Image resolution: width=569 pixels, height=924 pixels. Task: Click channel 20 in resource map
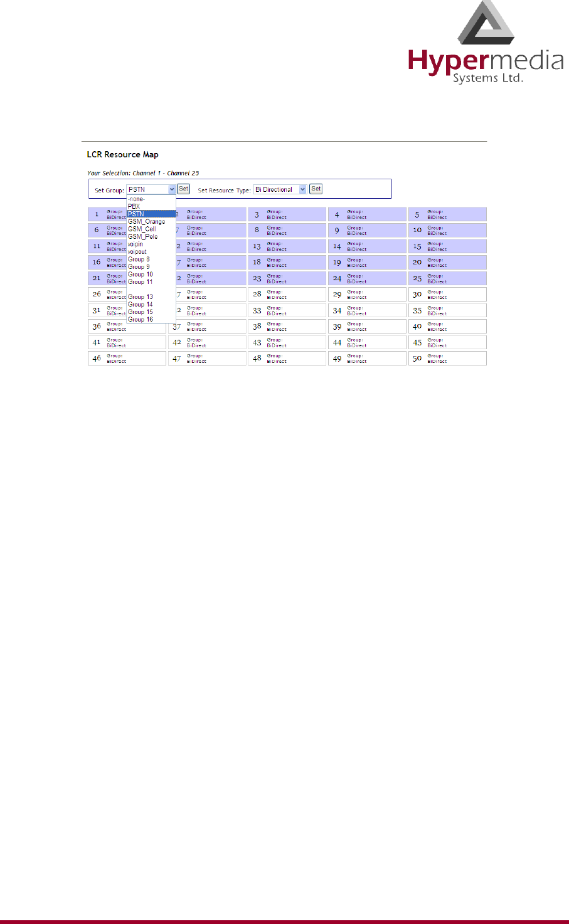[447, 262]
